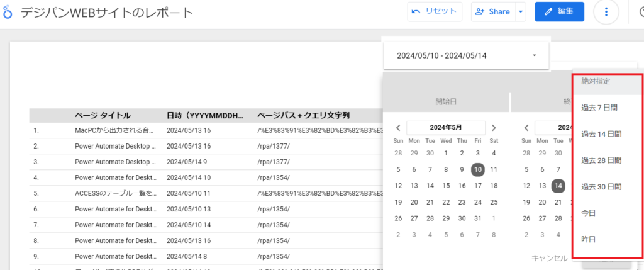Click the キャンセル cancel button

(x=550, y=257)
